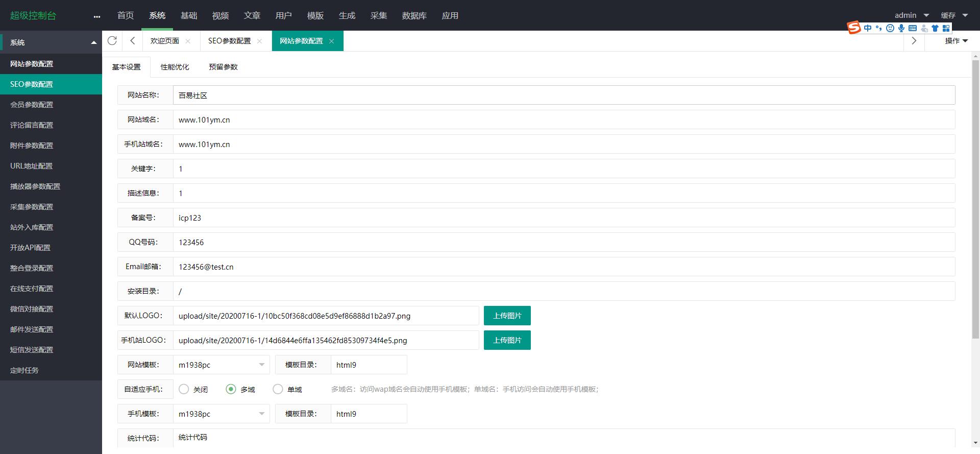Click the refresh icon in the tab bar
Viewport: 980px width, 454px height.
tap(112, 41)
